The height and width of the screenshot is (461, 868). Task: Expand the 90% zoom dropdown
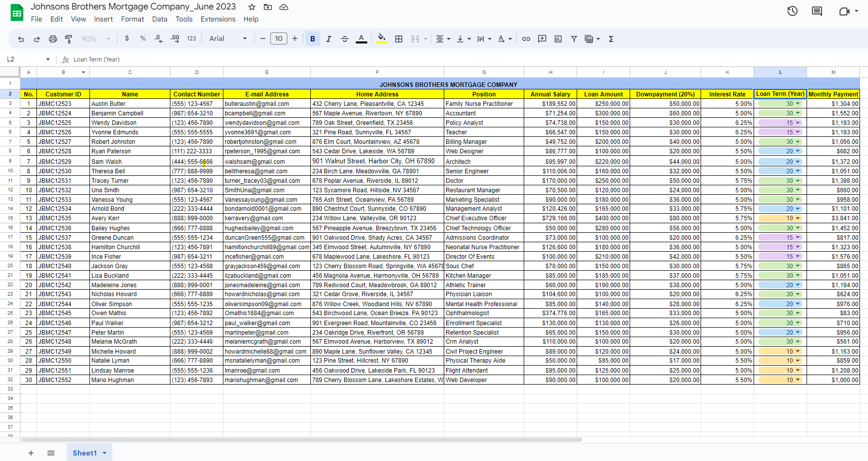(96, 39)
